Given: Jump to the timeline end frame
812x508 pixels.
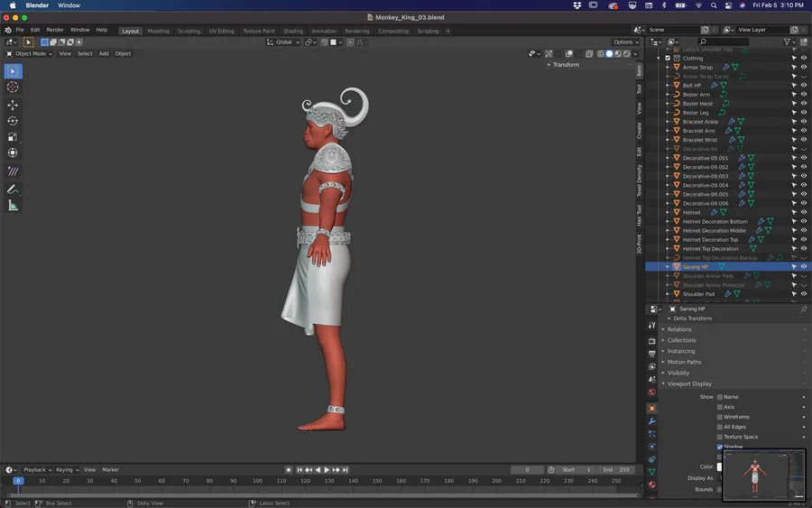Looking at the screenshot, I should click(x=345, y=470).
